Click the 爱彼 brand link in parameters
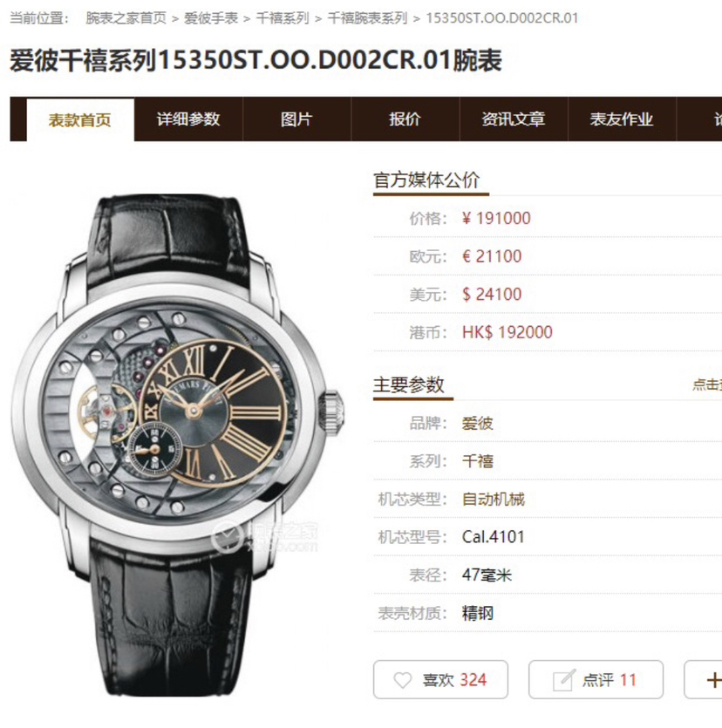 [477, 424]
